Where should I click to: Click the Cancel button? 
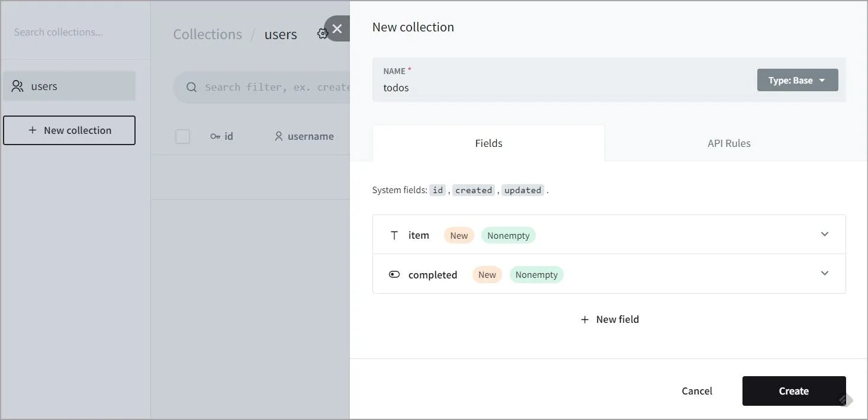[x=697, y=391]
